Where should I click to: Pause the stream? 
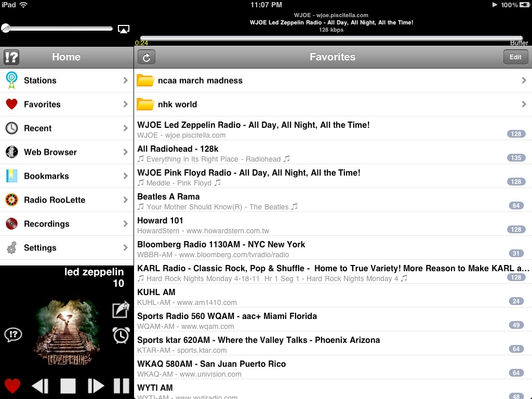point(121,386)
